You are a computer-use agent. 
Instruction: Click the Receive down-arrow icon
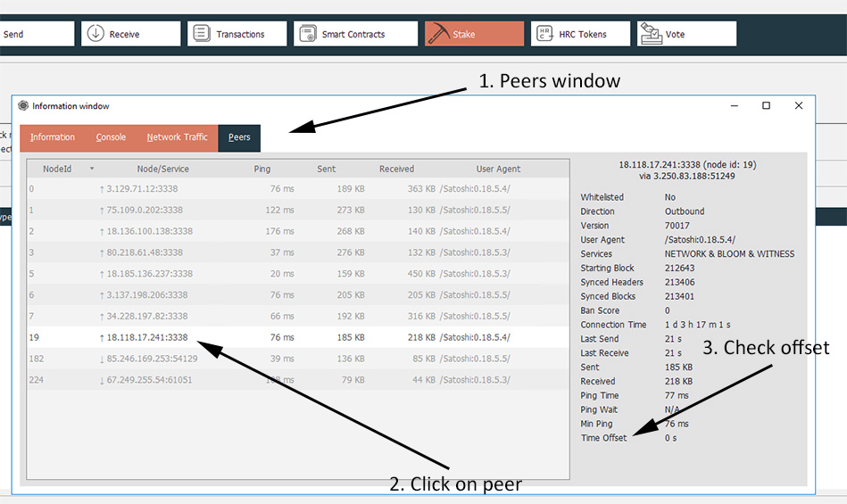tap(95, 34)
